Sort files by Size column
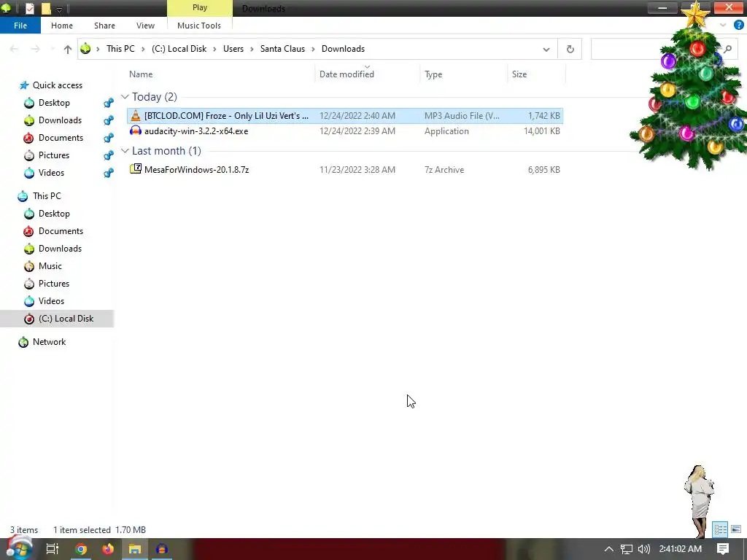Image resolution: width=747 pixels, height=560 pixels. point(519,74)
